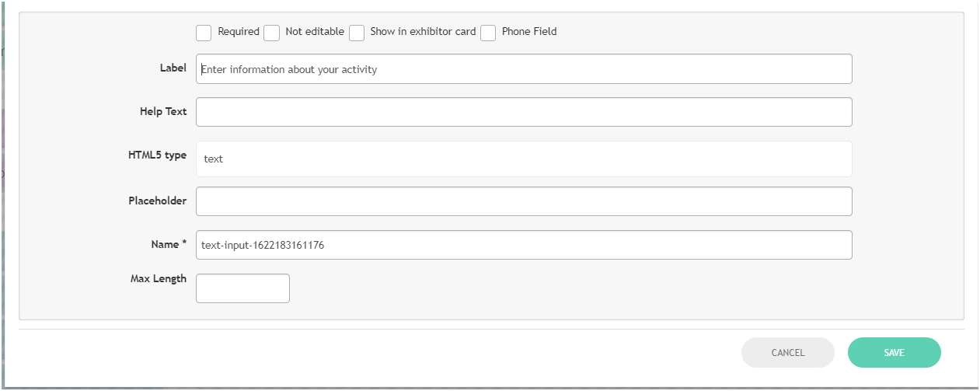Click the "Required" label text
Screen dimensions: 980x391
(239, 32)
